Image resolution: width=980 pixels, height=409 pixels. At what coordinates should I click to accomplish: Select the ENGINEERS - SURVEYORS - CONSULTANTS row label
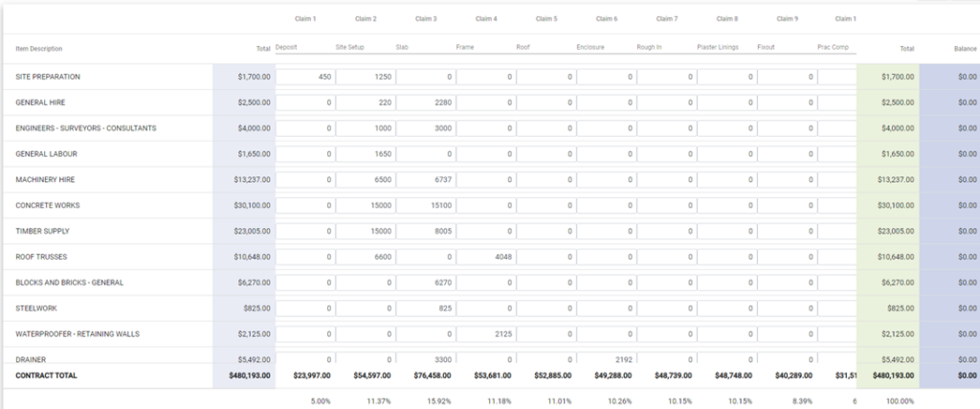[86, 128]
